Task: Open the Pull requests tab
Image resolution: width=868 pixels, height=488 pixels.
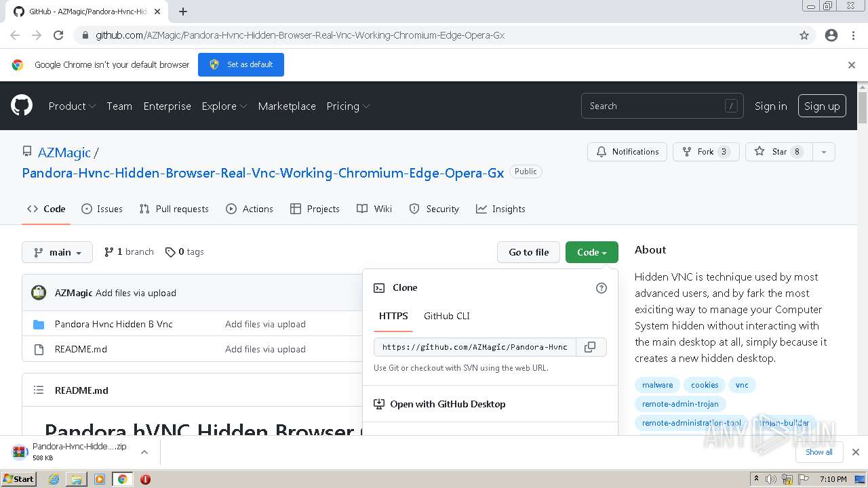Action: tap(174, 209)
